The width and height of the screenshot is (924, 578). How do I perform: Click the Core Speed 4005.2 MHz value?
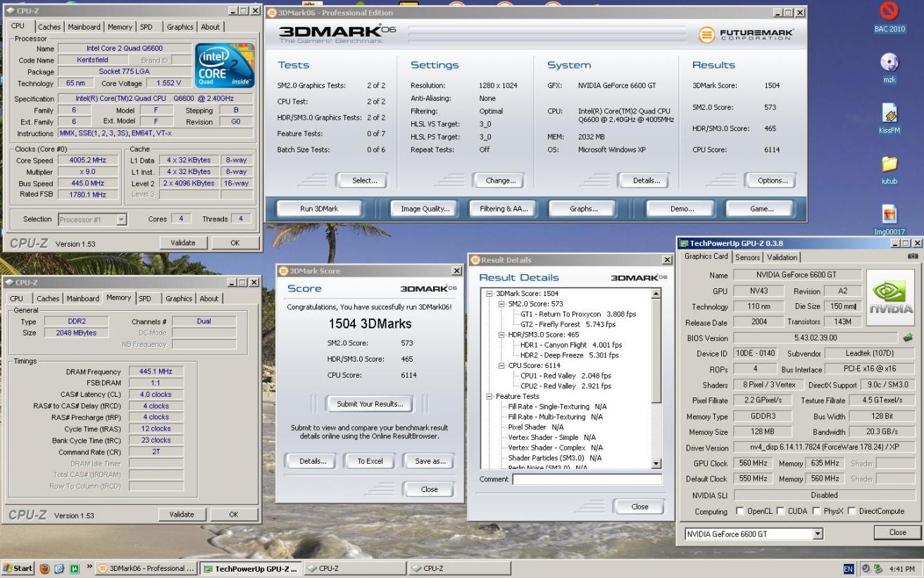87,160
